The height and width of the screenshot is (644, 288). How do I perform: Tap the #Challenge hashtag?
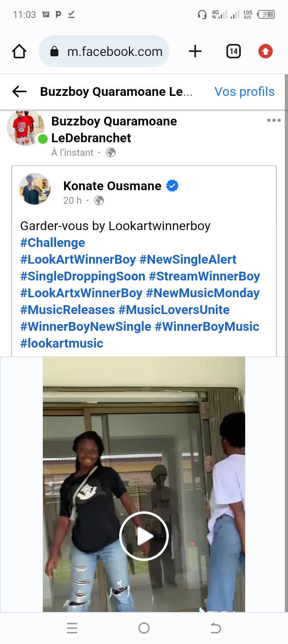point(52,242)
